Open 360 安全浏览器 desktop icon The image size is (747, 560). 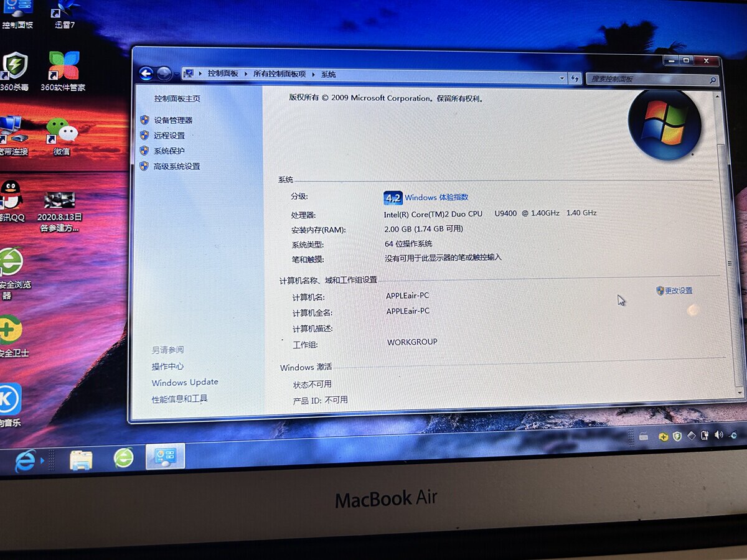[14, 273]
